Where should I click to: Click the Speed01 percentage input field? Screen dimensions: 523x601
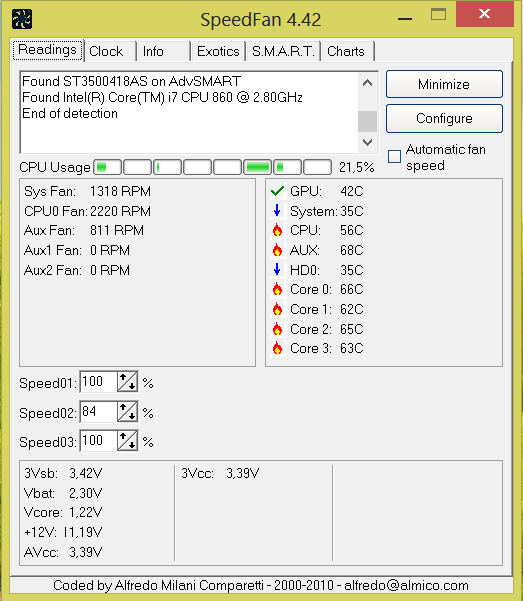99,382
